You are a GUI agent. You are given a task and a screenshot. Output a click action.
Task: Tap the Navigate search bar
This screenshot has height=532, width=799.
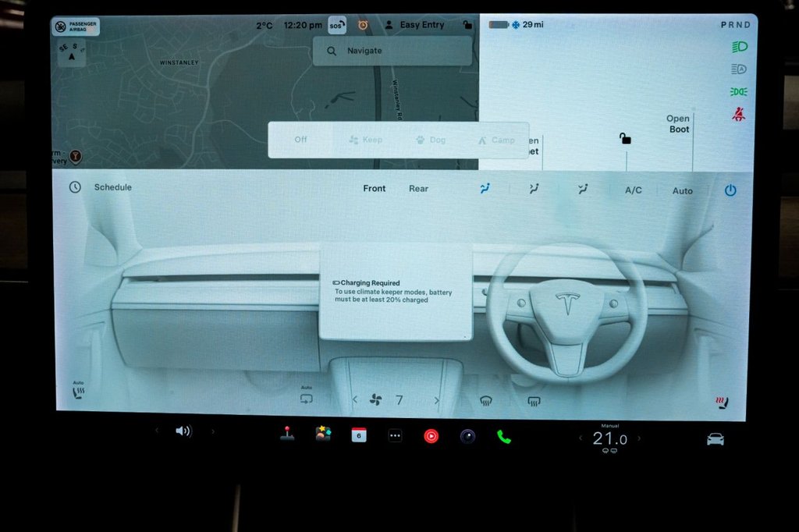click(392, 50)
